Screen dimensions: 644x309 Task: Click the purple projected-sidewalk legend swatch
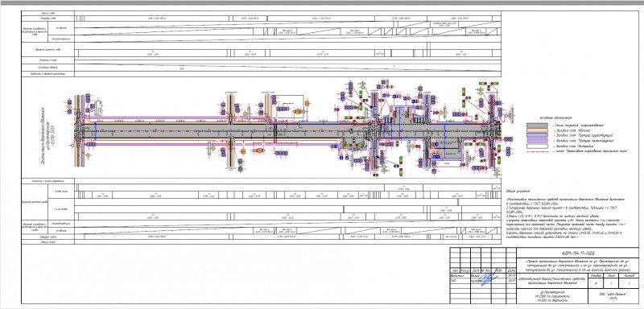click(537, 140)
